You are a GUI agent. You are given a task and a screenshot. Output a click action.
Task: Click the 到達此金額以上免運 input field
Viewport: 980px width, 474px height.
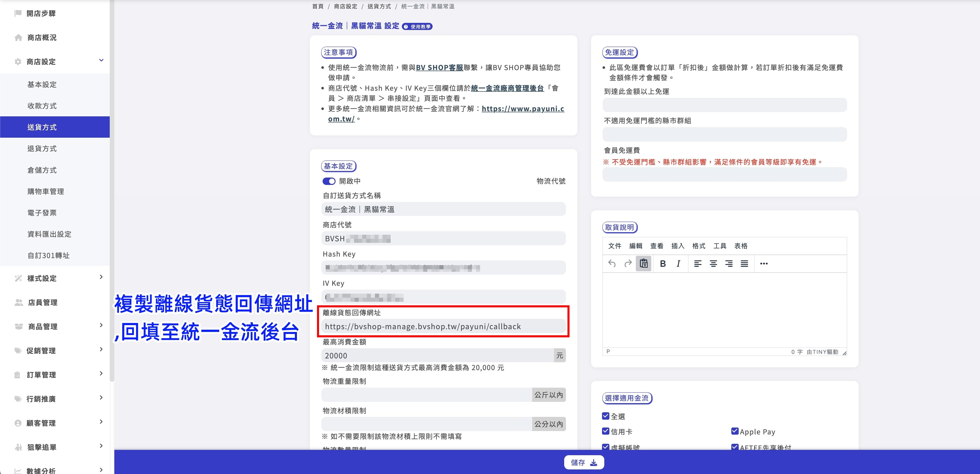click(724, 105)
